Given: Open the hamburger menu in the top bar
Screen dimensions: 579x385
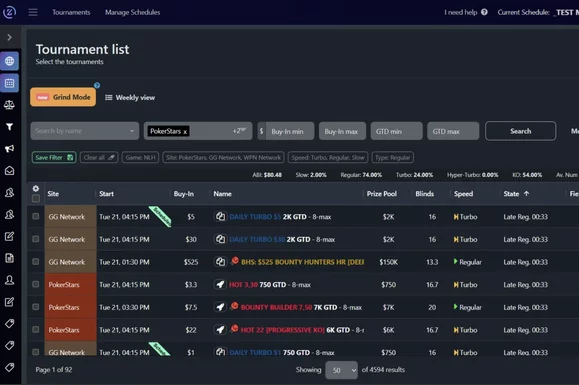Looking at the screenshot, I should tap(33, 12).
